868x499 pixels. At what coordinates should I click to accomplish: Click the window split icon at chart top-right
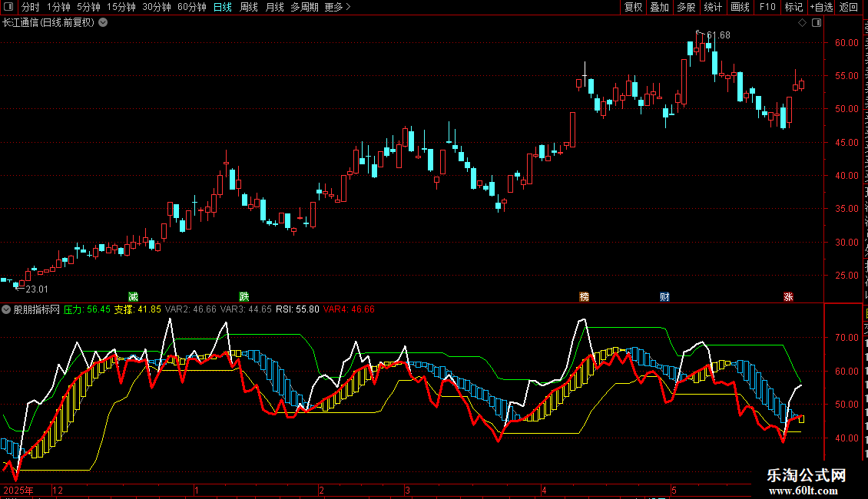click(817, 23)
